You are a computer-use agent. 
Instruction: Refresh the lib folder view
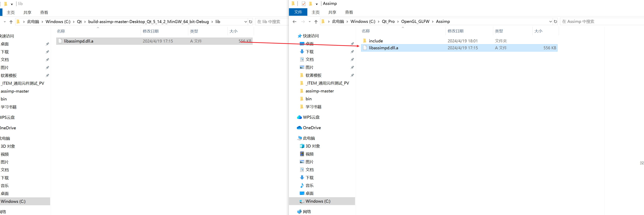[250, 22]
